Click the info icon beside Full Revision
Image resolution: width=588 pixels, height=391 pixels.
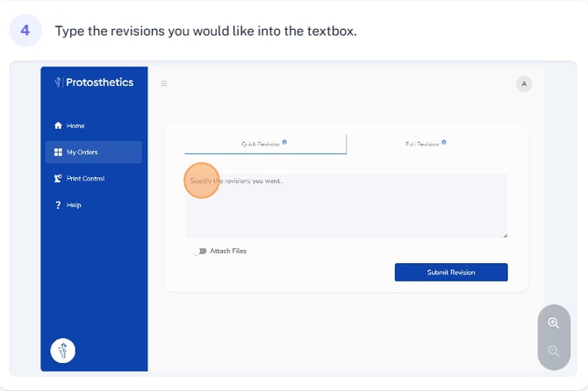[x=444, y=142]
